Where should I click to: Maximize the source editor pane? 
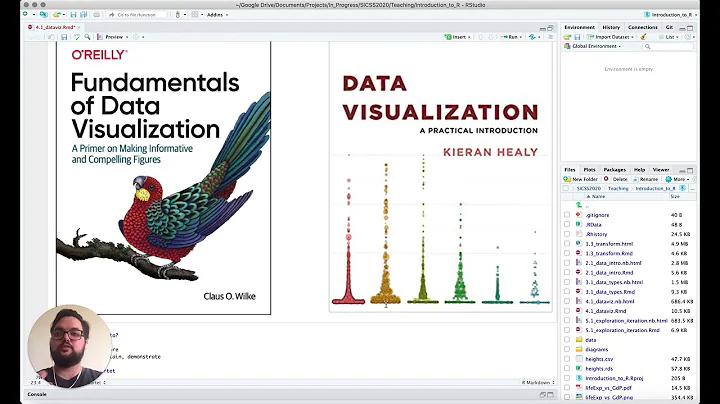click(x=550, y=28)
